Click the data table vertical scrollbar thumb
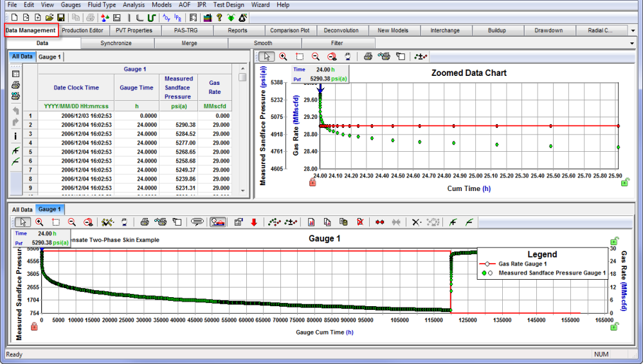The height and width of the screenshot is (364, 643). [x=242, y=77]
